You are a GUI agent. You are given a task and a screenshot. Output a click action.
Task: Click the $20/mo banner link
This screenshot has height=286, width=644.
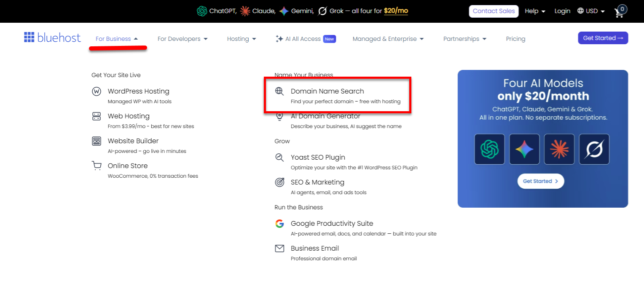pyautogui.click(x=396, y=11)
